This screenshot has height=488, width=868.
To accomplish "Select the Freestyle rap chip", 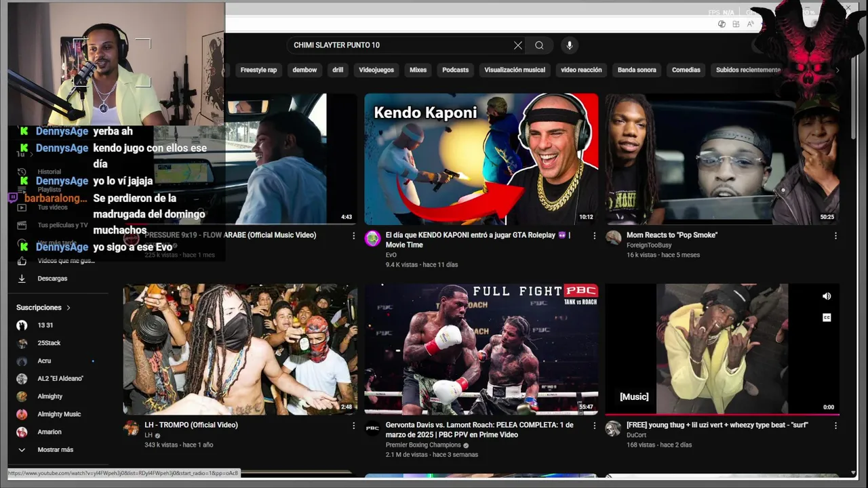I will coord(258,70).
